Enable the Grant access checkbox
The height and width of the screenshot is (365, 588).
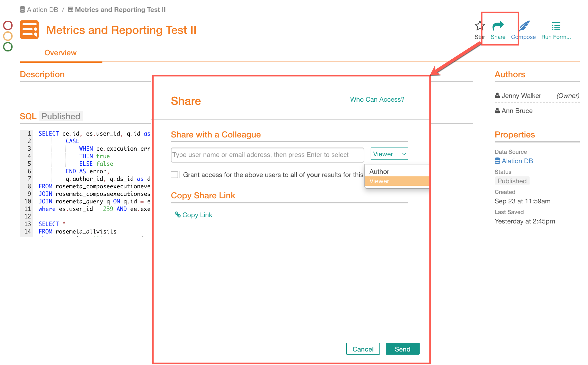[x=175, y=175]
